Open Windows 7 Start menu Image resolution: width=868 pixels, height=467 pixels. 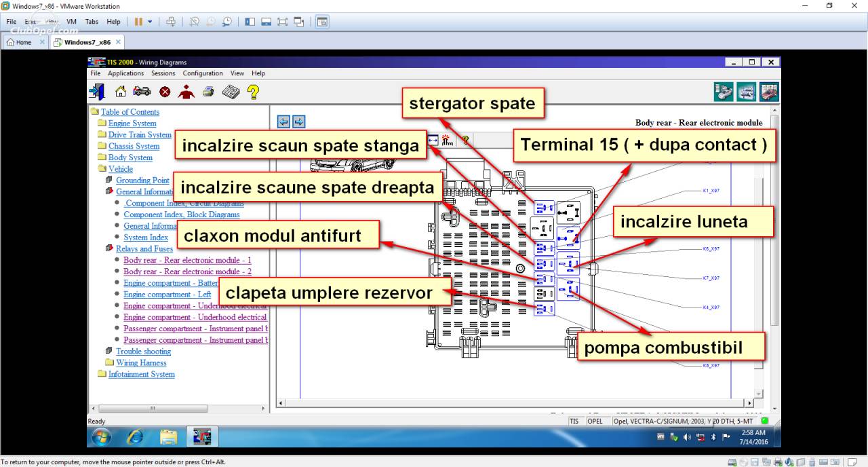[x=100, y=436]
